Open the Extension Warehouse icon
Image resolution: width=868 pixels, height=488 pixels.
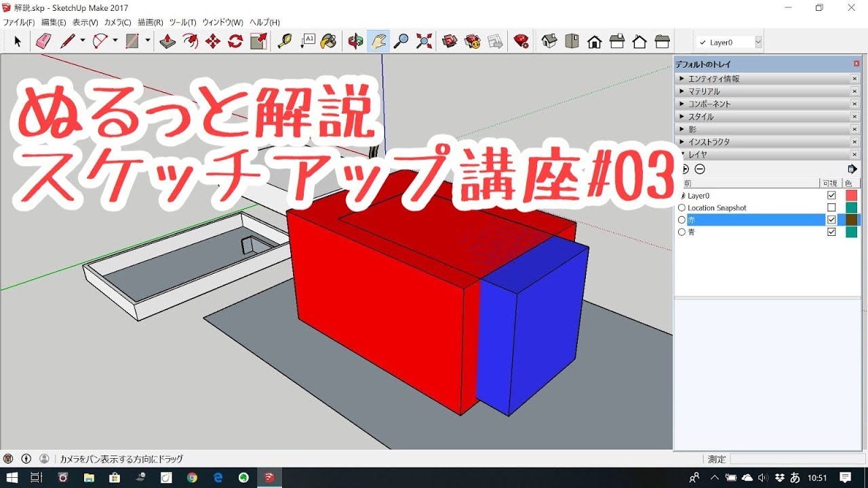[x=473, y=42]
